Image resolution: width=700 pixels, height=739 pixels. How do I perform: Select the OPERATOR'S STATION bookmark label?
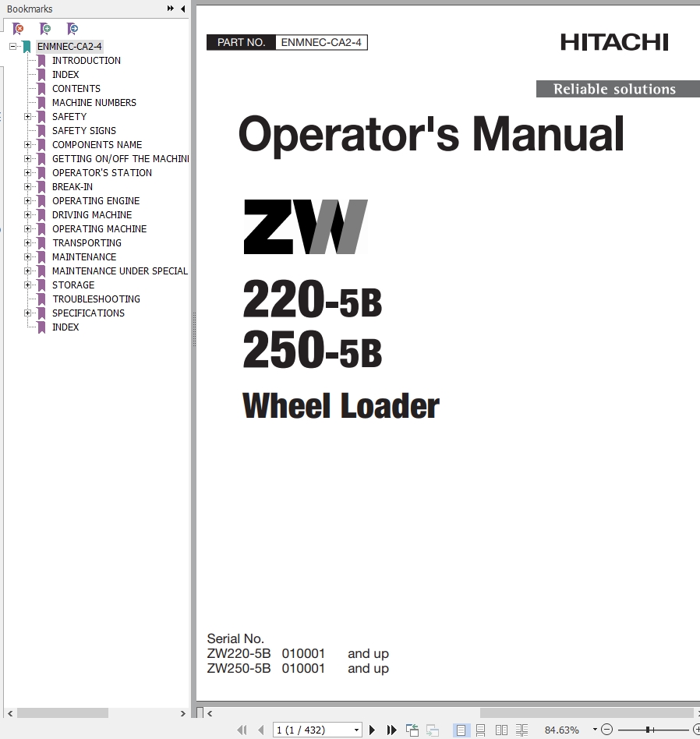tap(102, 172)
